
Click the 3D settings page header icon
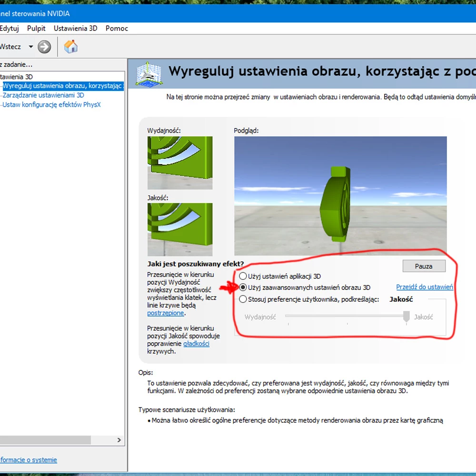[x=149, y=74]
